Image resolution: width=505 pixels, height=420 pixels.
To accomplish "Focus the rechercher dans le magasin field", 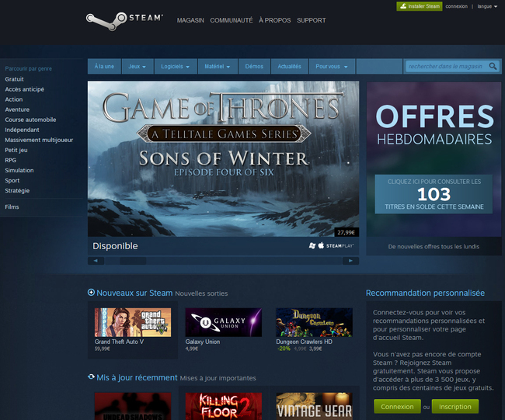I will point(447,66).
